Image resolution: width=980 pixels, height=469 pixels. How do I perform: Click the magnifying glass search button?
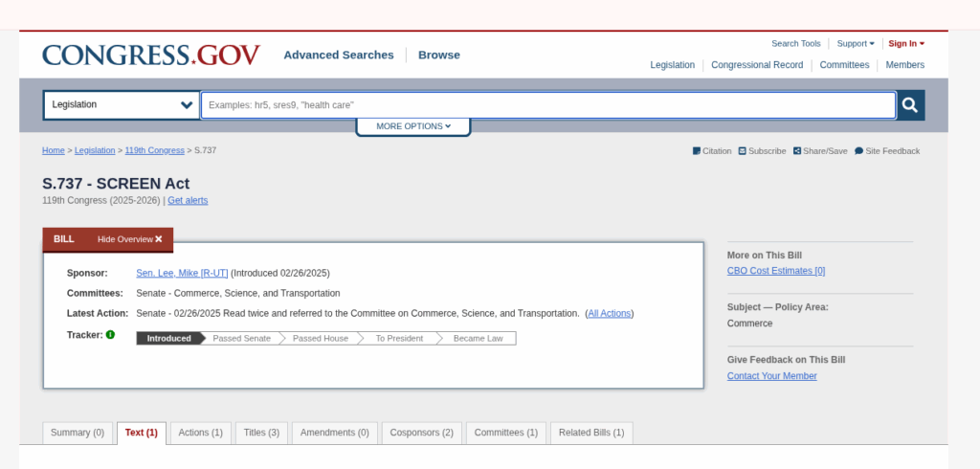[911, 105]
